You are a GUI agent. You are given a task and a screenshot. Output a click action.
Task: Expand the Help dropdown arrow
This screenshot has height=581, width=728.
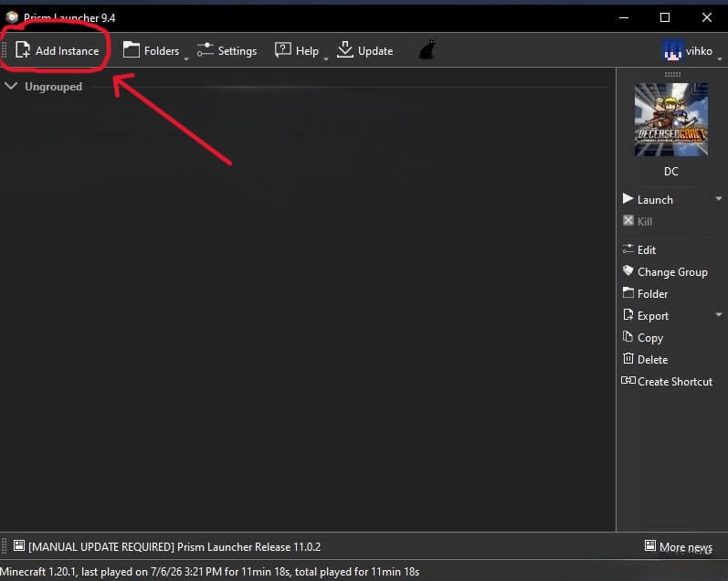coord(326,59)
